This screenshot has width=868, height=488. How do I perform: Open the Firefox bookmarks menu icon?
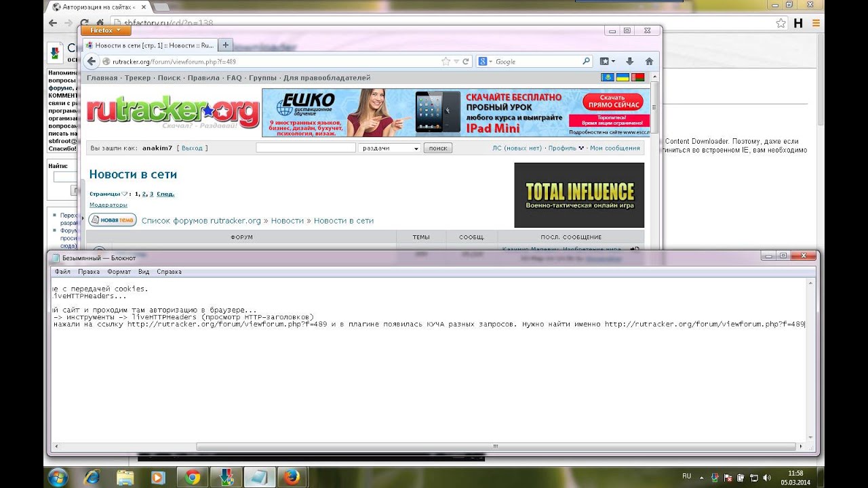[x=606, y=61]
